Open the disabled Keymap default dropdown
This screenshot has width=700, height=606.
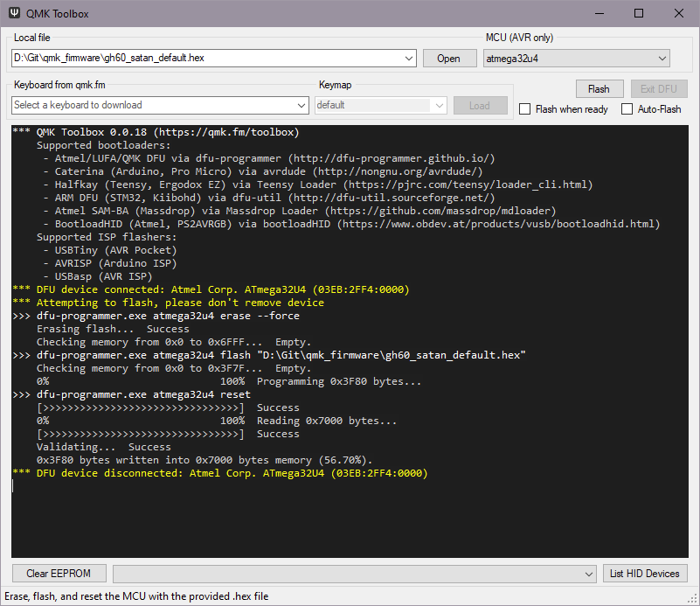(x=440, y=106)
